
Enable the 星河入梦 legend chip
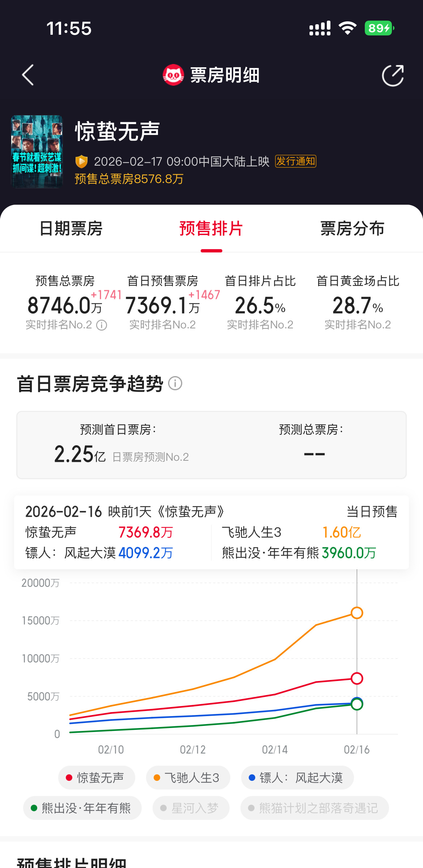pos(191,808)
